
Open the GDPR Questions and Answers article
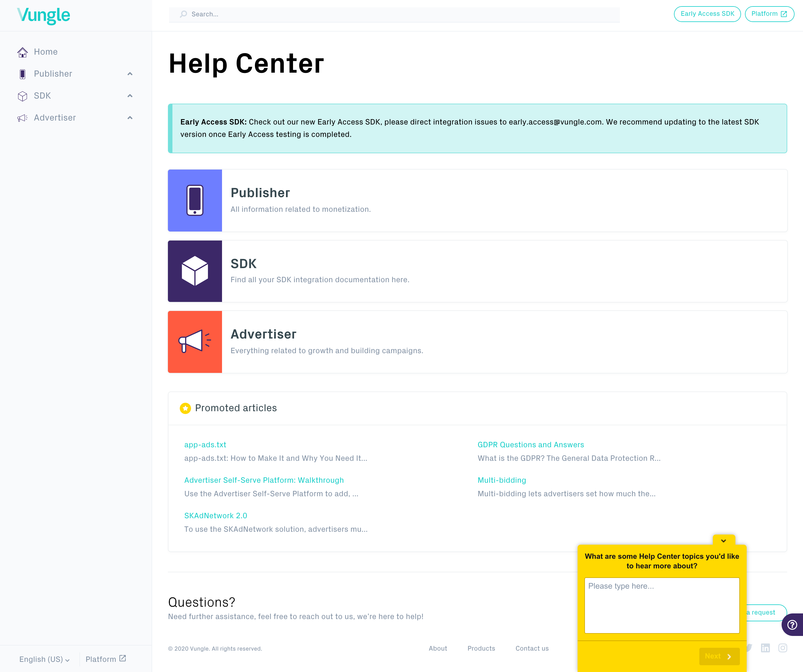(530, 444)
